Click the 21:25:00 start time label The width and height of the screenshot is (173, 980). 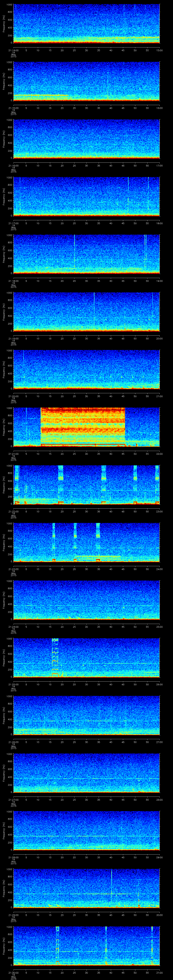pyautogui.click(x=13, y=684)
